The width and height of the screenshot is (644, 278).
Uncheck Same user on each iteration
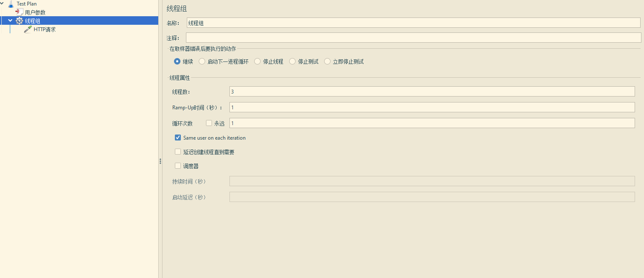[x=178, y=138]
